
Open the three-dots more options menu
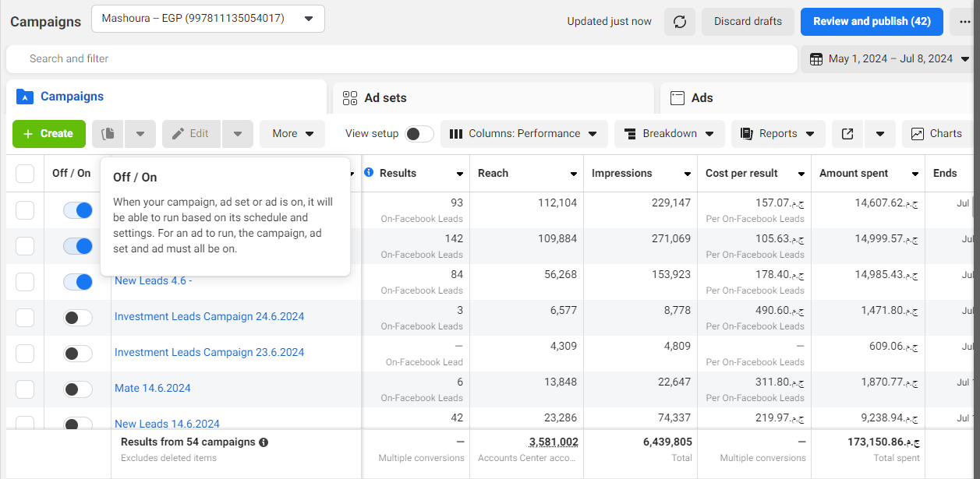964,22
